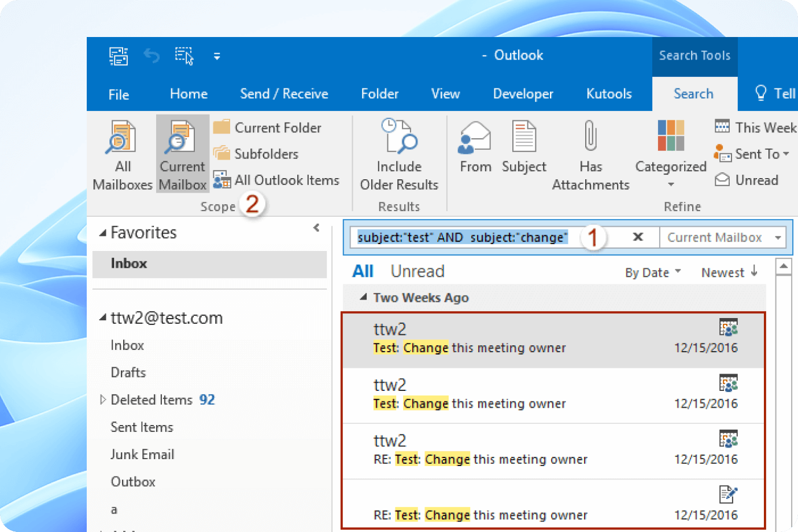The image size is (798, 532).
Task: Open first 'Test: Change this meeting owner' message
Action: 553,341
